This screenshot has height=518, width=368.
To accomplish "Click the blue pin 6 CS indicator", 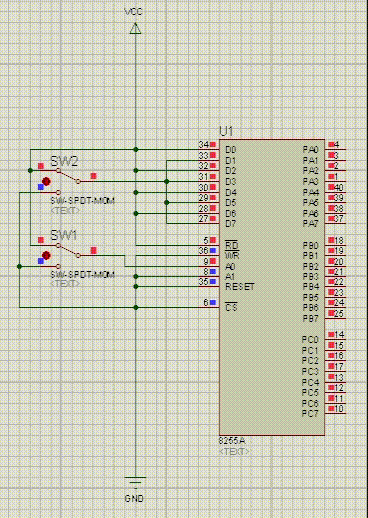I will [213, 303].
